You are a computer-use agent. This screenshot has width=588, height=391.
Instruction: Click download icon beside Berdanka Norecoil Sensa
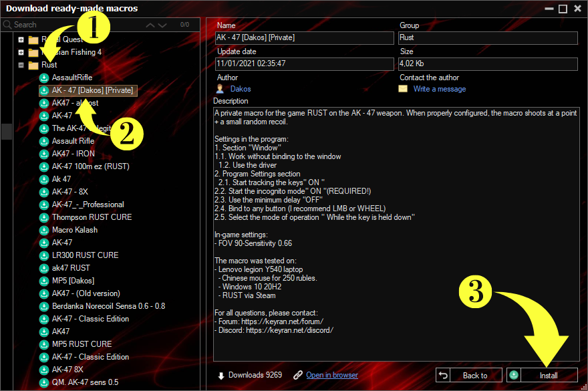tap(44, 307)
